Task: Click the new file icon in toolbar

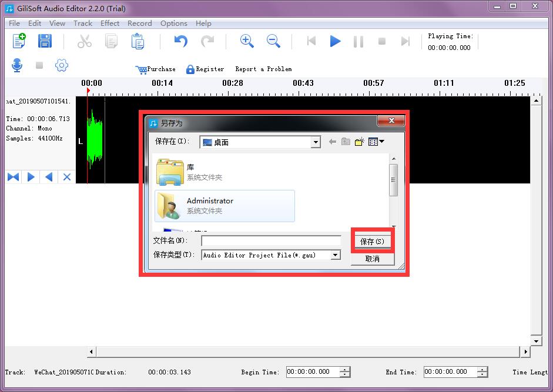Action: coord(19,41)
